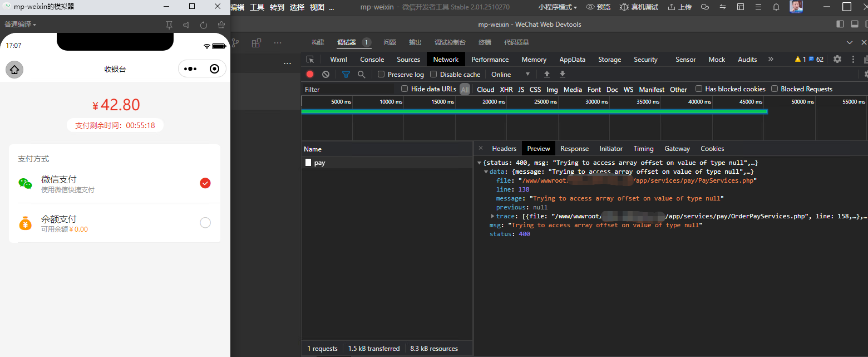This screenshot has height=357, width=868.
Task: Open notifications bell icon
Action: pos(776,7)
